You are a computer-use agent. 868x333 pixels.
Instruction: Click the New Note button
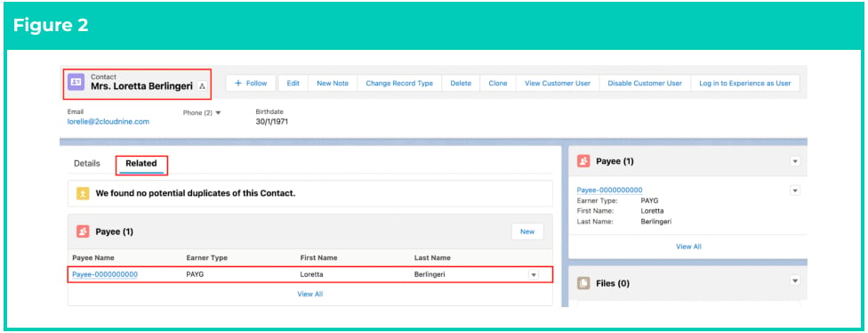(x=333, y=83)
